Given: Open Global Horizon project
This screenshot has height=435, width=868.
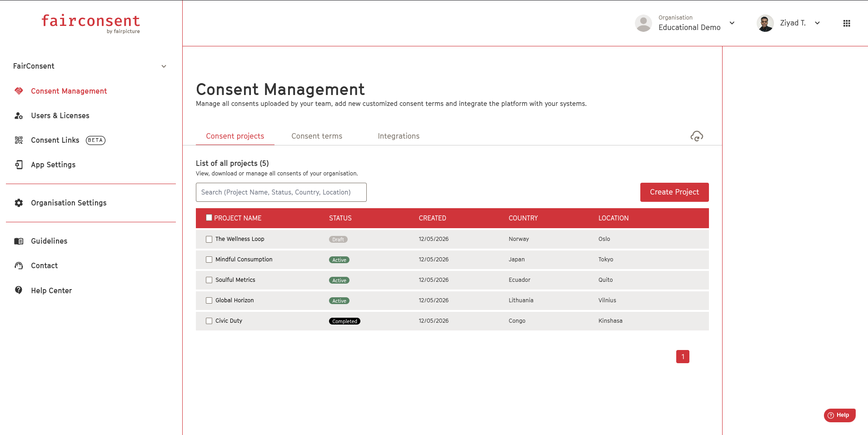Looking at the screenshot, I should [x=234, y=300].
